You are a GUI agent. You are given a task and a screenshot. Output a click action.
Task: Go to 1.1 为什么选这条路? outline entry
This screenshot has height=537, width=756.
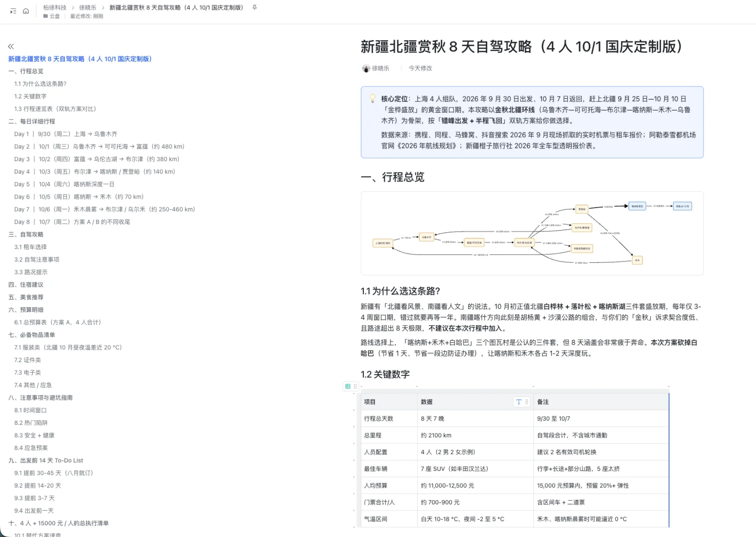(x=40, y=84)
